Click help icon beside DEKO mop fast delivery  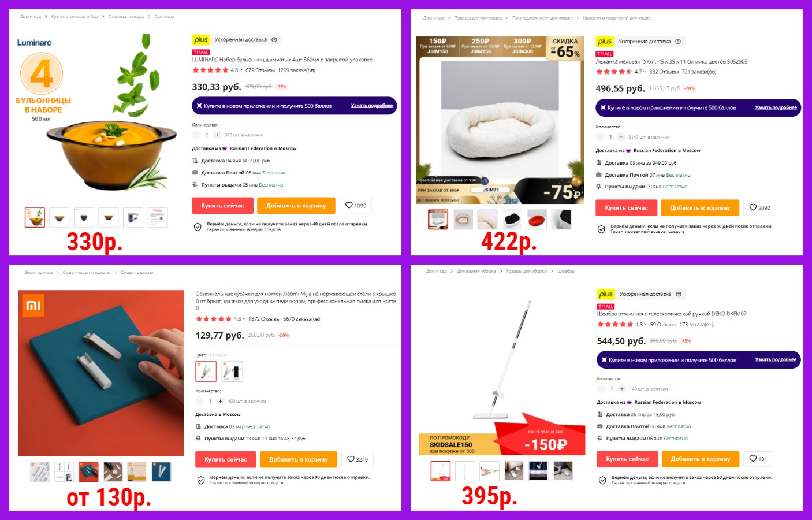pos(679,294)
